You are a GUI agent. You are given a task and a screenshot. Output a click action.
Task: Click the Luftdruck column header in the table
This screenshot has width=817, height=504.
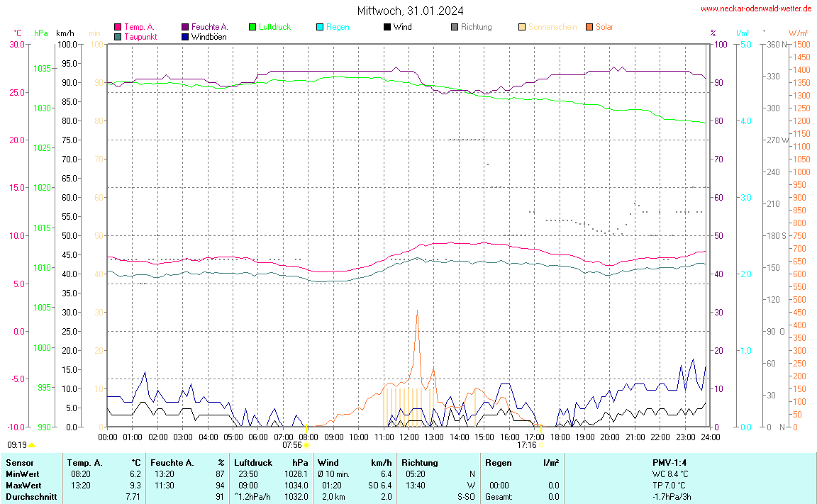point(253,463)
